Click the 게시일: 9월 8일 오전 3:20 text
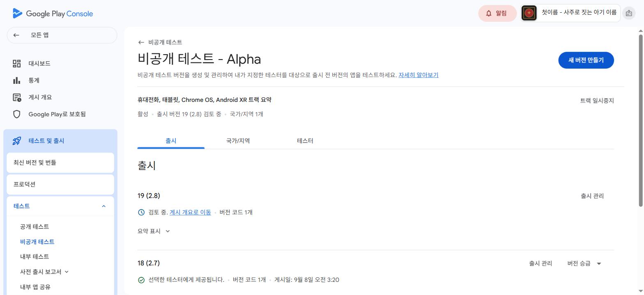The image size is (644, 295). pos(307,280)
